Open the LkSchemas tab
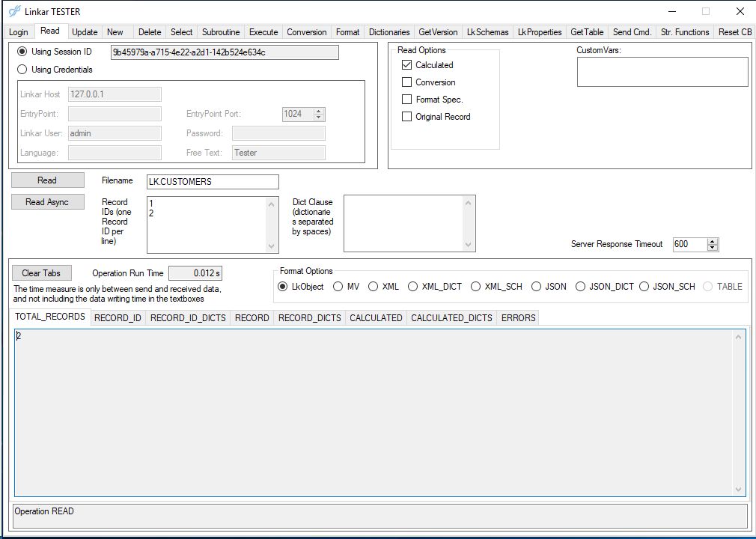Viewport: 756px width, 539px height. [x=487, y=32]
